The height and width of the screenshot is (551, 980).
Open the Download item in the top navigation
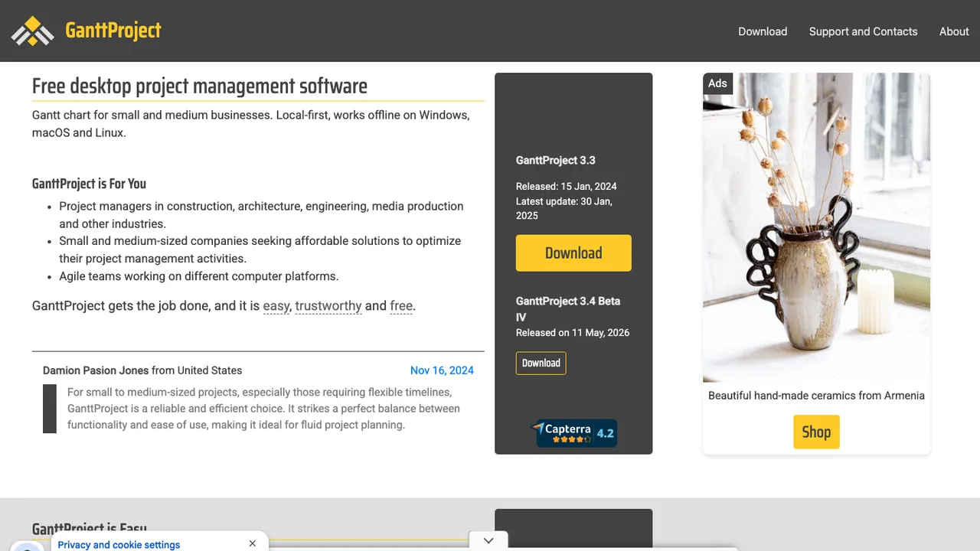pos(763,31)
